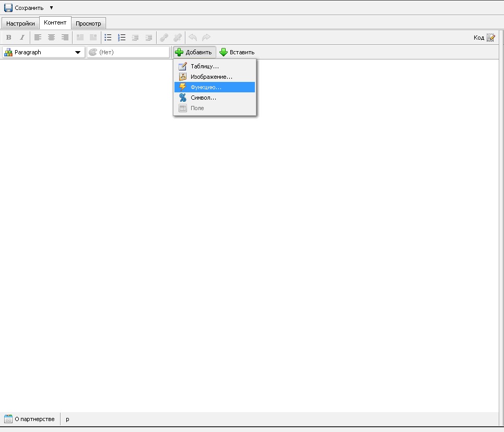Insert a numbered list

tap(122, 38)
